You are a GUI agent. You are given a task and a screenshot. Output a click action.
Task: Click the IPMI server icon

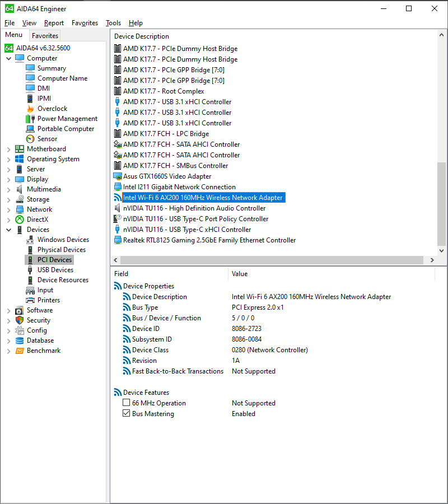click(30, 99)
